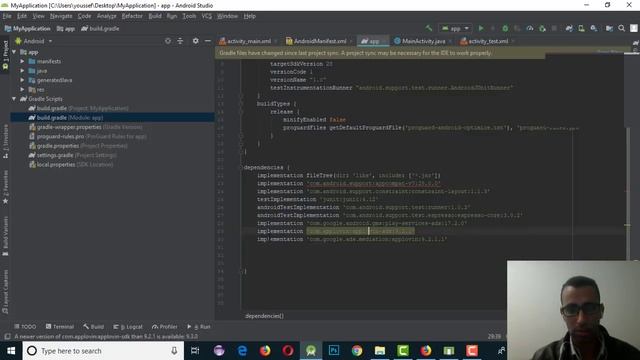Screen dimensions: 640x360
Task: Click the dependencies{} breadcrumb below editor
Action: [264, 316]
